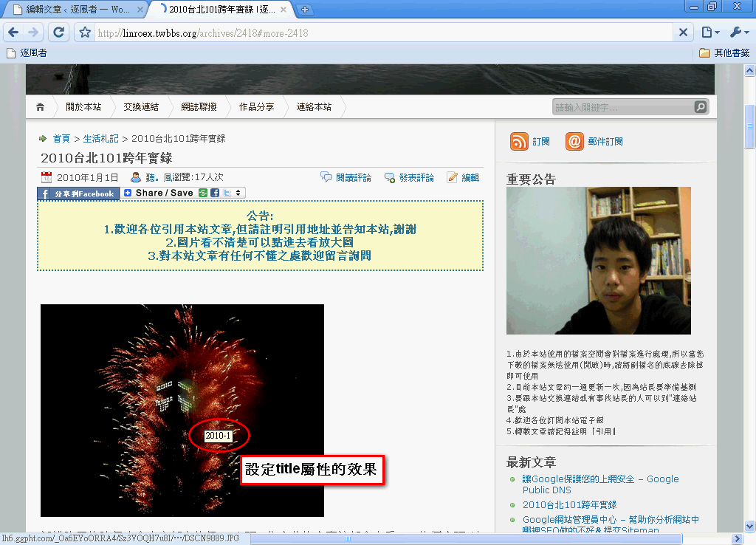Screen dimensions: 756x545
Task: Open the 作品分享 menu item
Action: (256, 107)
